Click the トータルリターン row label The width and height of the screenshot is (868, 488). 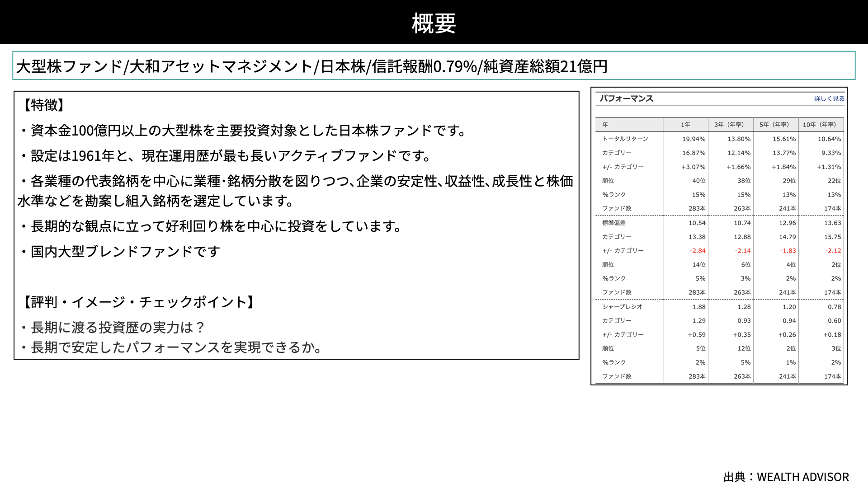625,139
